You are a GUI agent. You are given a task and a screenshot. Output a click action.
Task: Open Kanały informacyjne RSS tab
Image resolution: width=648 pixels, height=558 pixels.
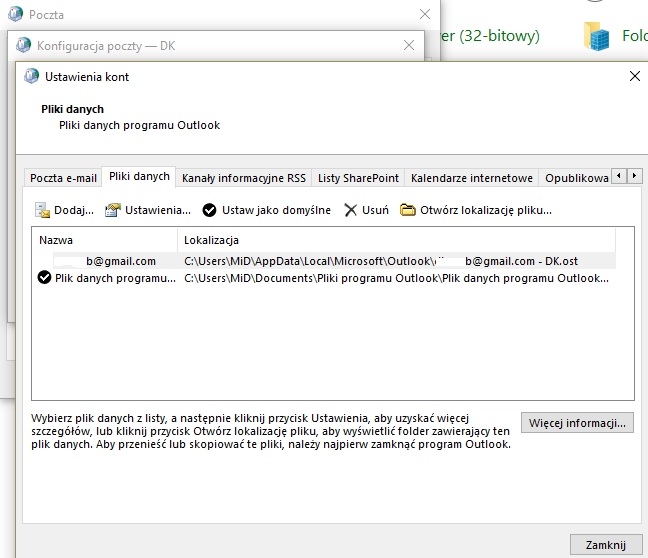point(244,178)
